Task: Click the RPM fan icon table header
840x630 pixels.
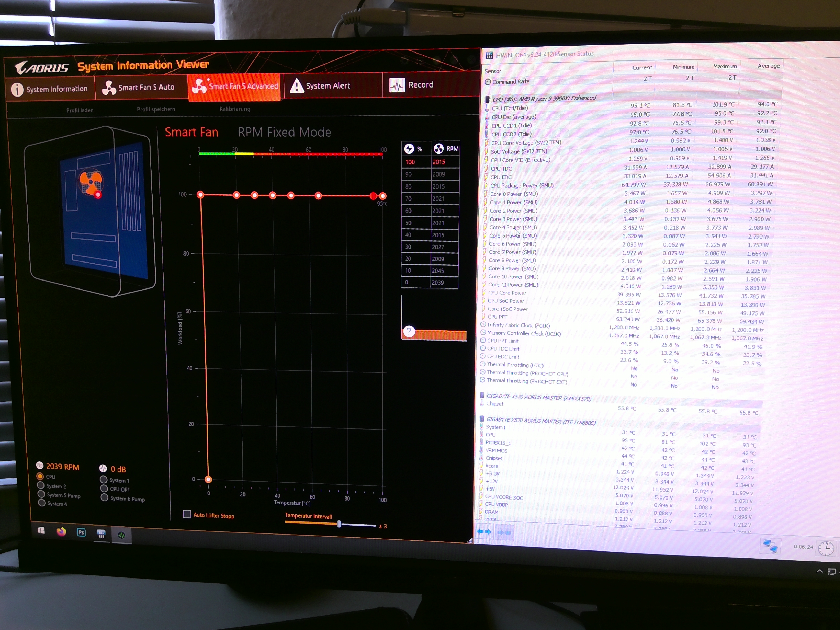Action: (439, 148)
